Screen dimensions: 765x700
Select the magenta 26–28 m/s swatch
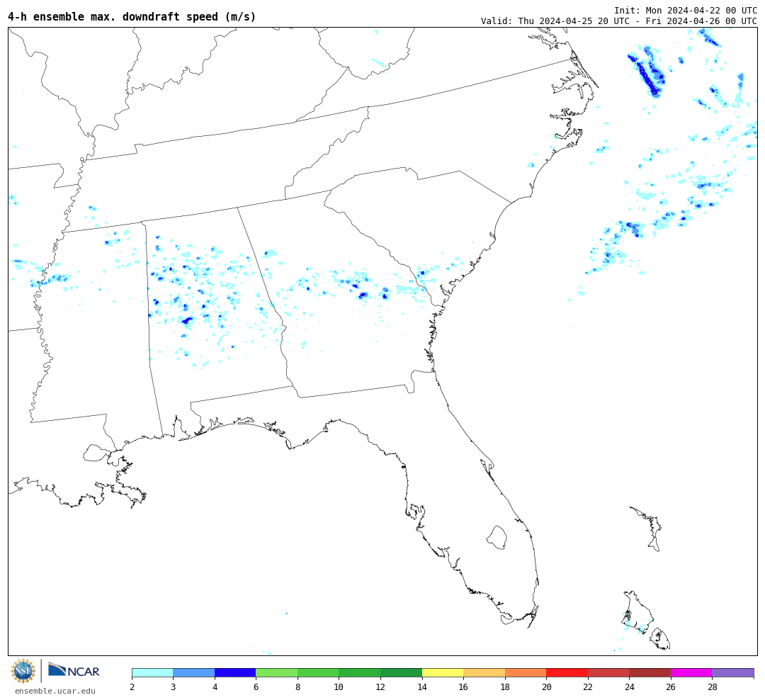[x=691, y=673]
